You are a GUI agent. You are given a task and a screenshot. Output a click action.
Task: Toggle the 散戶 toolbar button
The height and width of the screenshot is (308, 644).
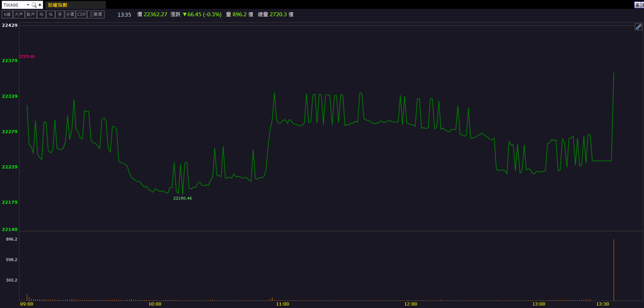click(x=30, y=15)
